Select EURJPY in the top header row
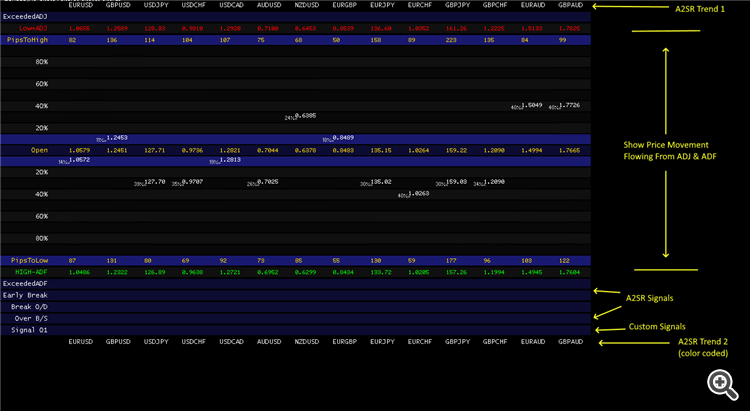This screenshot has width=750, height=411. (x=382, y=5)
